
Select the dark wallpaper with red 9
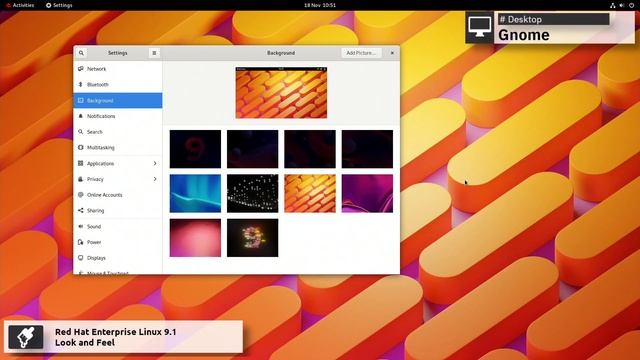tap(195, 149)
